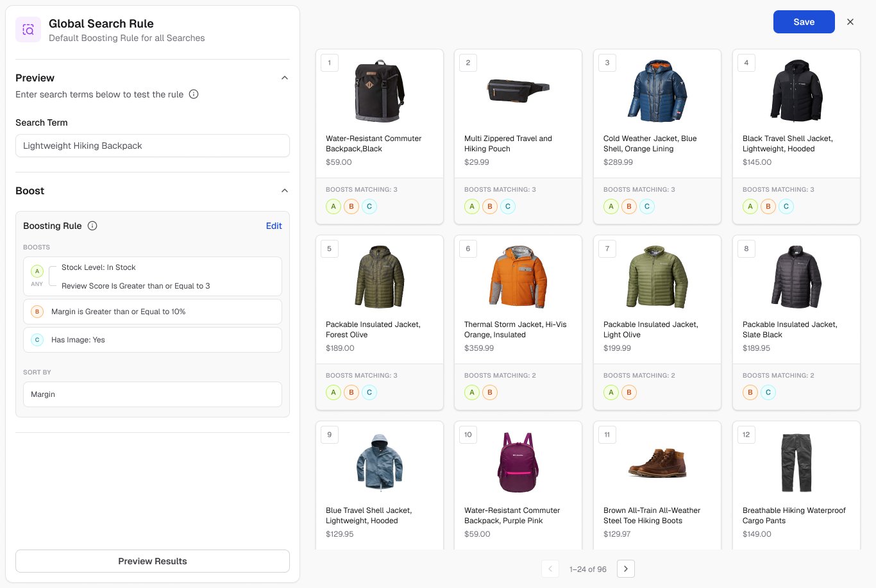
Task: Click boost badge A on Packable Insulated Jacket, Light Olive
Action: click(x=611, y=392)
